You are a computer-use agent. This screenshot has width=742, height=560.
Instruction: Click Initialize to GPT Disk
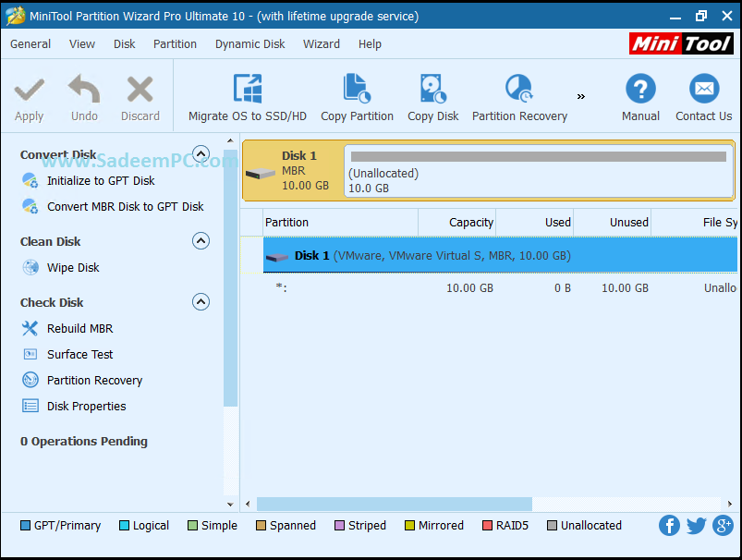[101, 181]
